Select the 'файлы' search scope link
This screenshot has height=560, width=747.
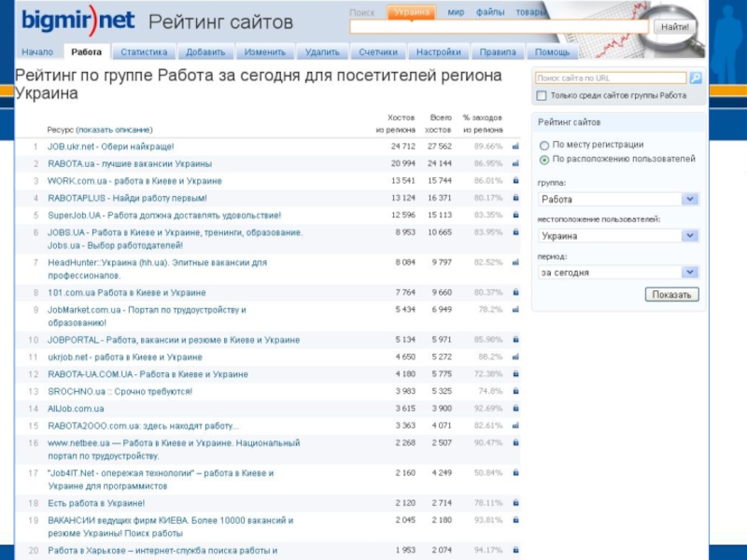click(490, 12)
